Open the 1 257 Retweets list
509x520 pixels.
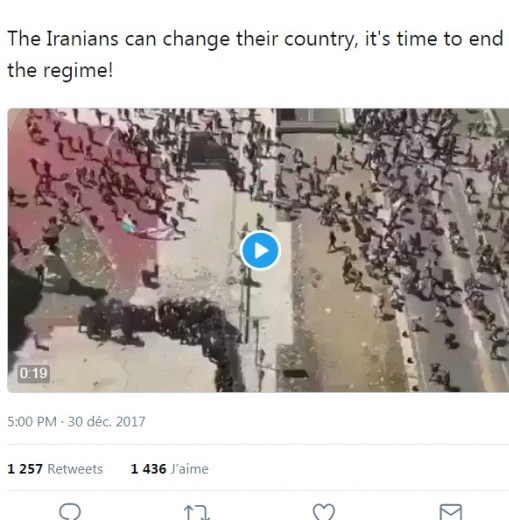(55, 469)
